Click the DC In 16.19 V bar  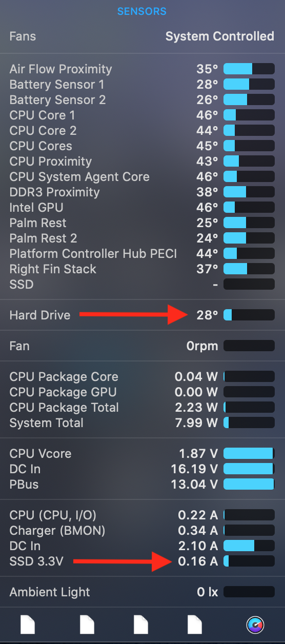249,469
